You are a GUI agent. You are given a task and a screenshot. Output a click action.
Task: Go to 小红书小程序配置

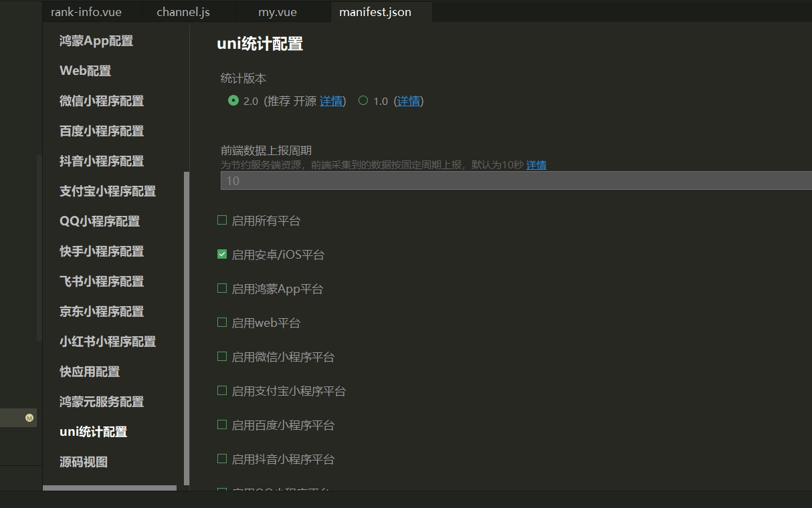tap(108, 342)
